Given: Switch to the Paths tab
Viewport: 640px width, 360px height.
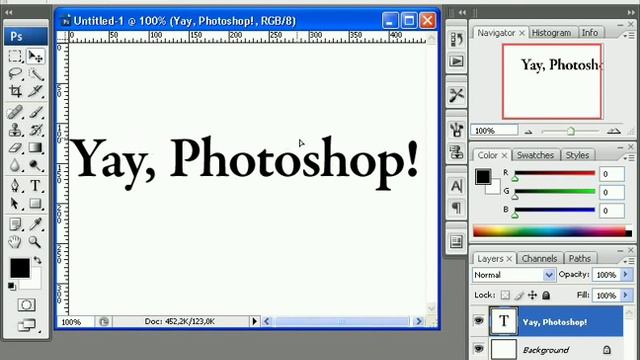Looking at the screenshot, I should coord(580,258).
